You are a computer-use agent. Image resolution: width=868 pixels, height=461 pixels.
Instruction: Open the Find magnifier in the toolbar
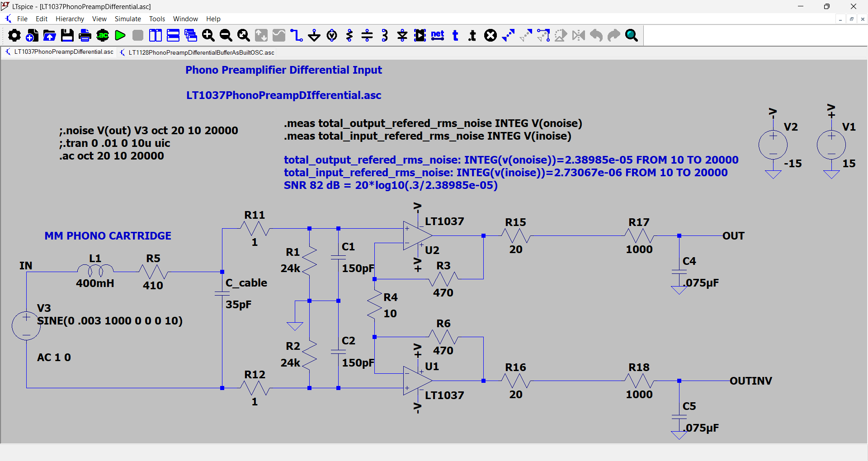(632, 35)
